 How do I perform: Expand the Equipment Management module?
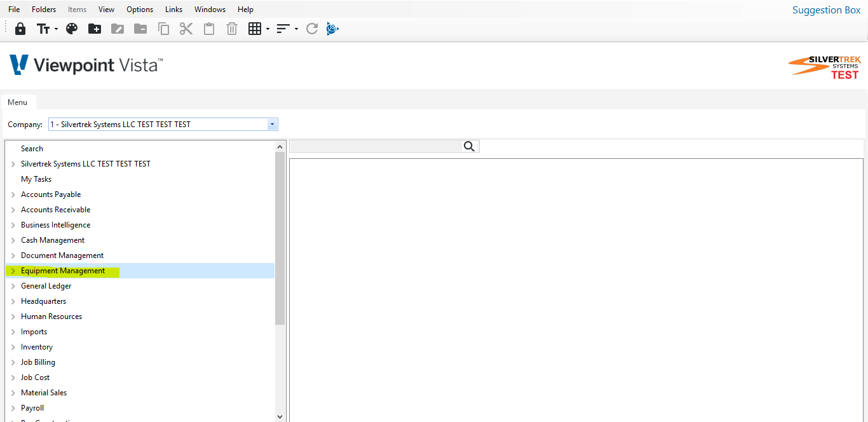(13, 271)
